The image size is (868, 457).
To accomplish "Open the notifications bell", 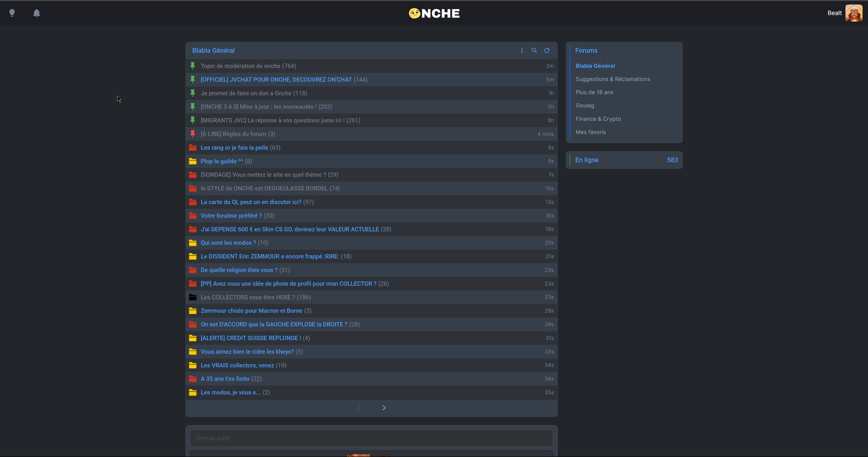I will pyautogui.click(x=37, y=13).
